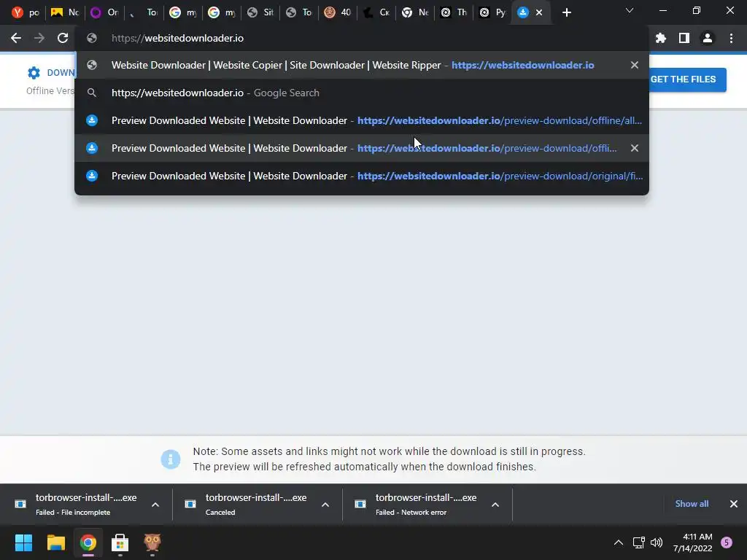Viewport: 747px width, 560px height.
Task: Expand options for the 'Failed - Network error' download
Action: point(495,505)
